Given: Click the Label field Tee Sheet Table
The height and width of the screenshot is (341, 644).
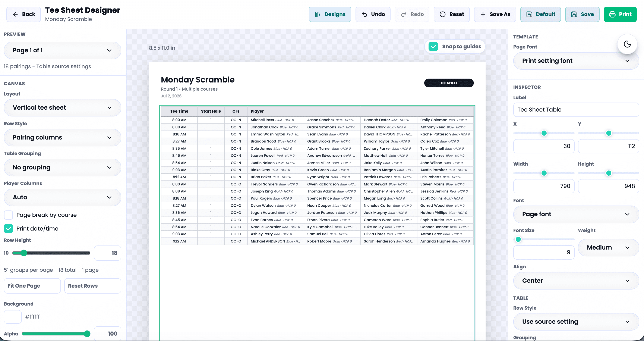Looking at the screenshot, I should 576,110.
